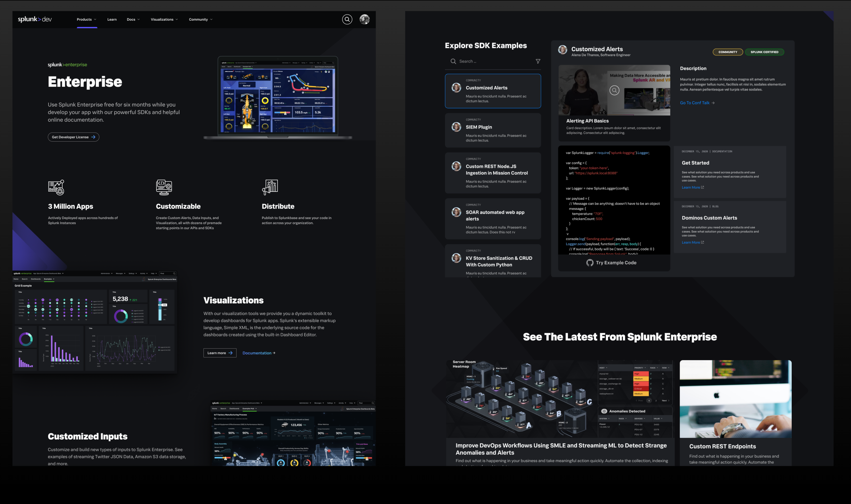851x504 pixels.
Task: Click the arrow icon on Get Developer License
Action: click(x=93, y=137)
